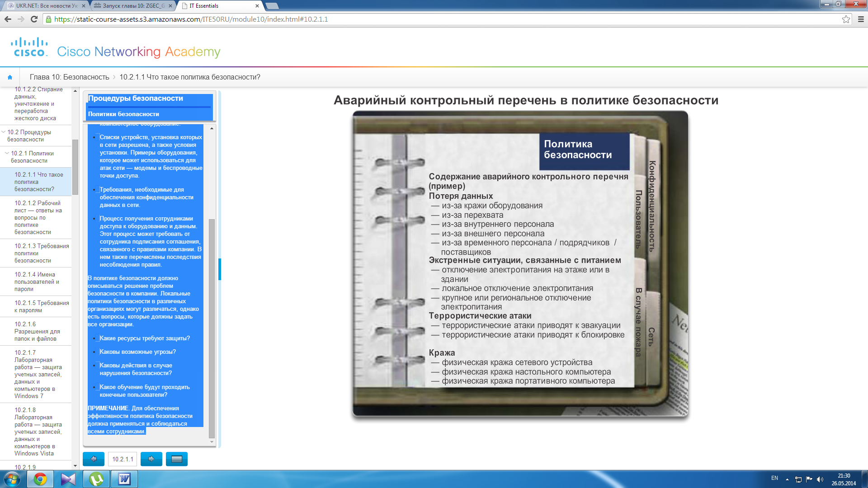
Task: Open the taskbar app next to Chrome
Action: (68, 479)
